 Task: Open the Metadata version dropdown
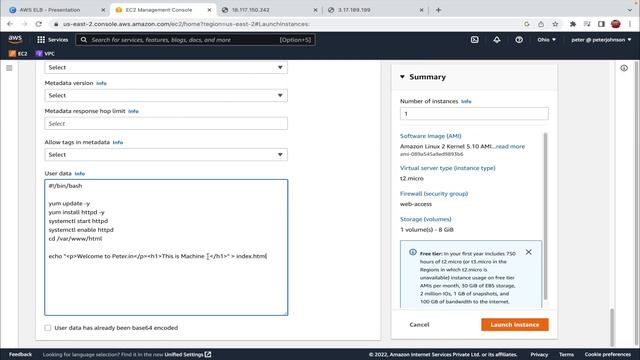coord(166,96)
